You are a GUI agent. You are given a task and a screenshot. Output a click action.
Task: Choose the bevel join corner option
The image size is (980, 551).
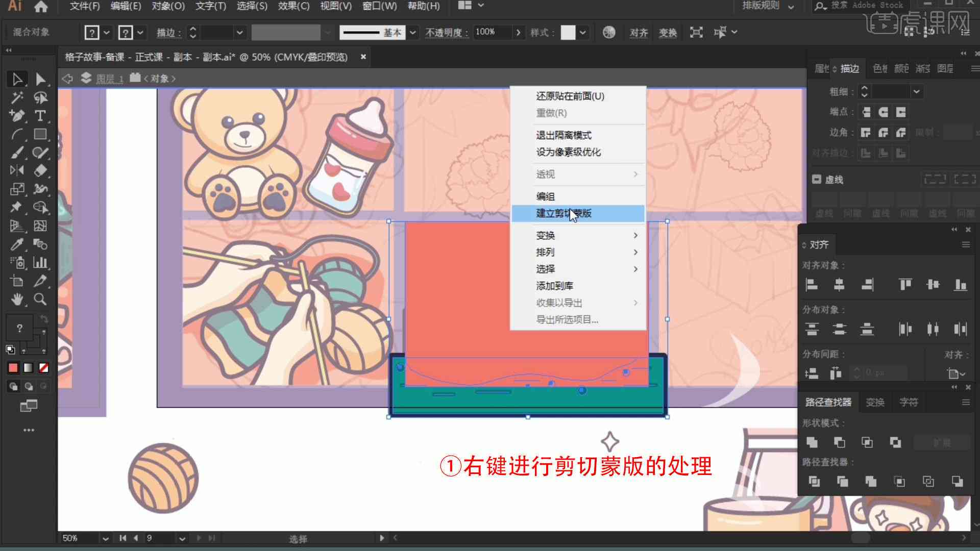coord(901,133)
